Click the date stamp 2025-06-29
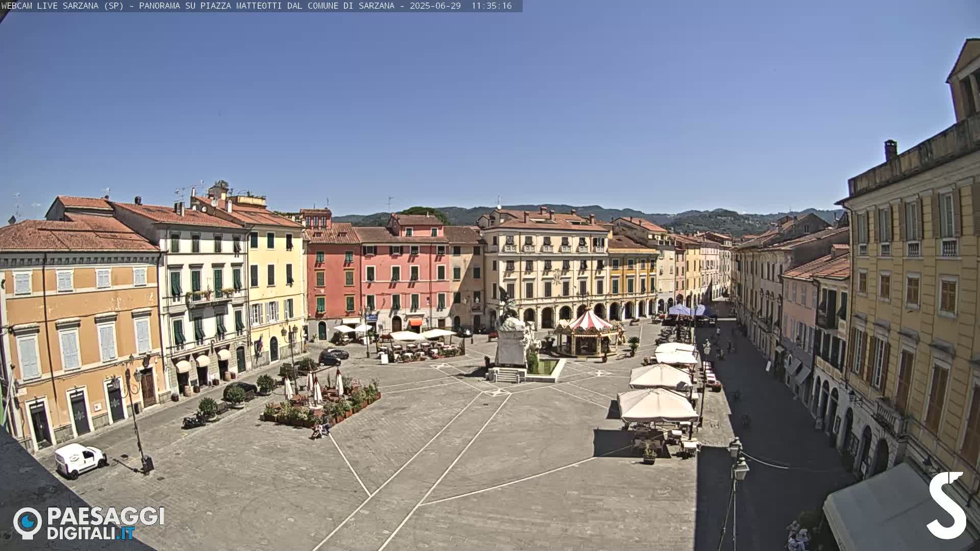 click(435, 6)
